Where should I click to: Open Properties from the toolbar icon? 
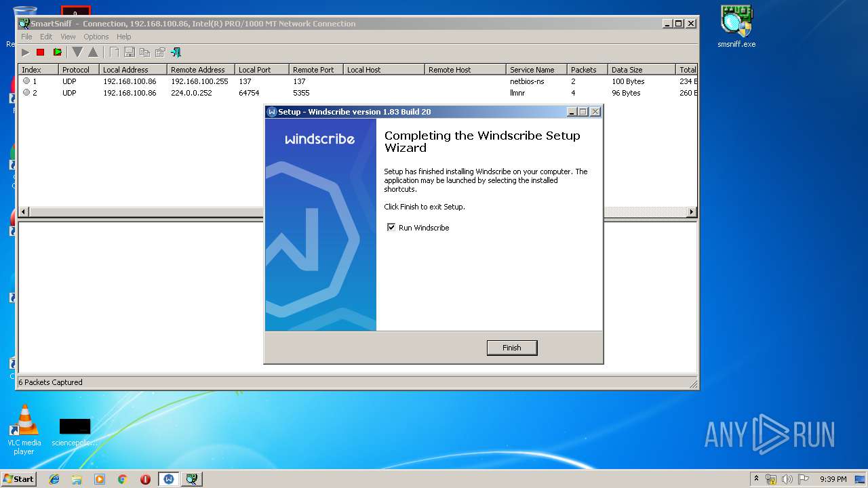160,52
